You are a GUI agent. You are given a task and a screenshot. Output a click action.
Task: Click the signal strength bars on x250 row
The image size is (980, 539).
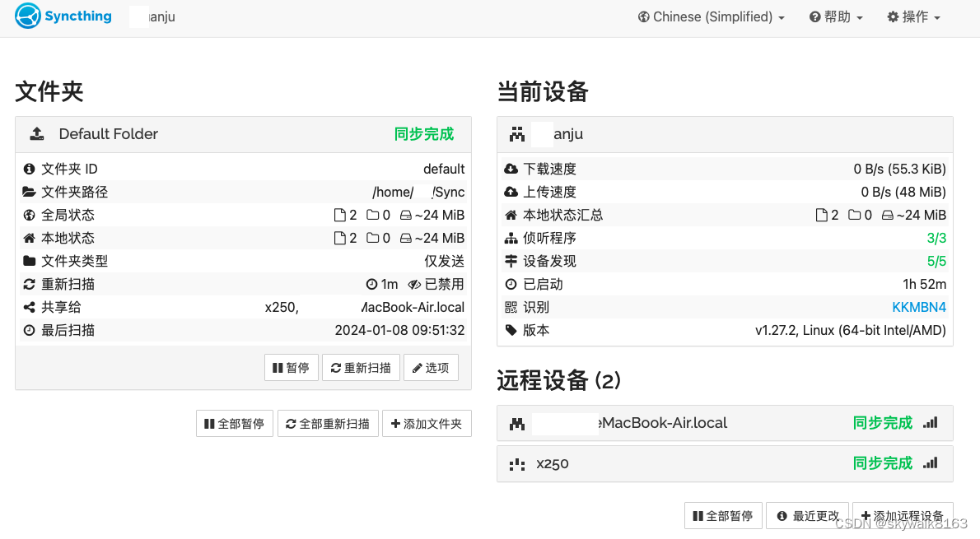tap(930, 463)
